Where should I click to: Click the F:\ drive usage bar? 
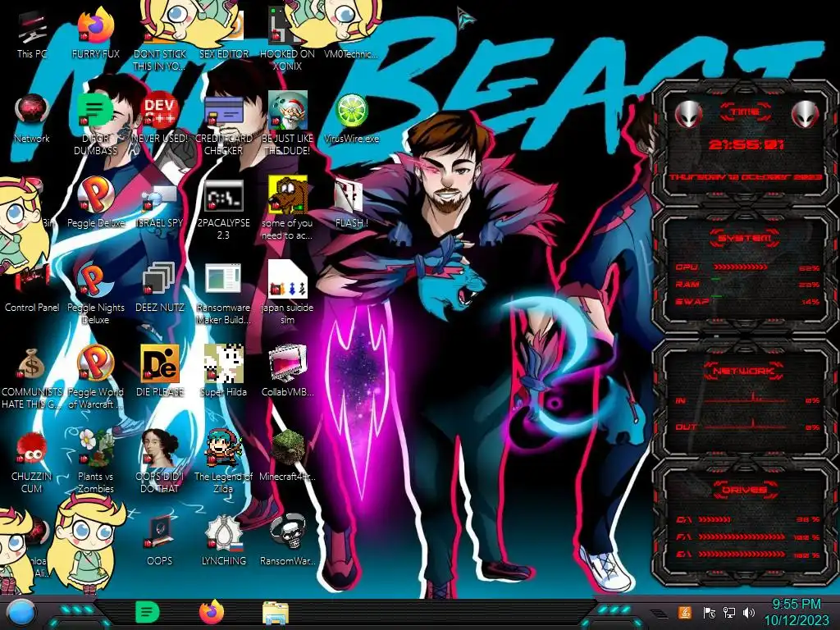click(742, 536)
